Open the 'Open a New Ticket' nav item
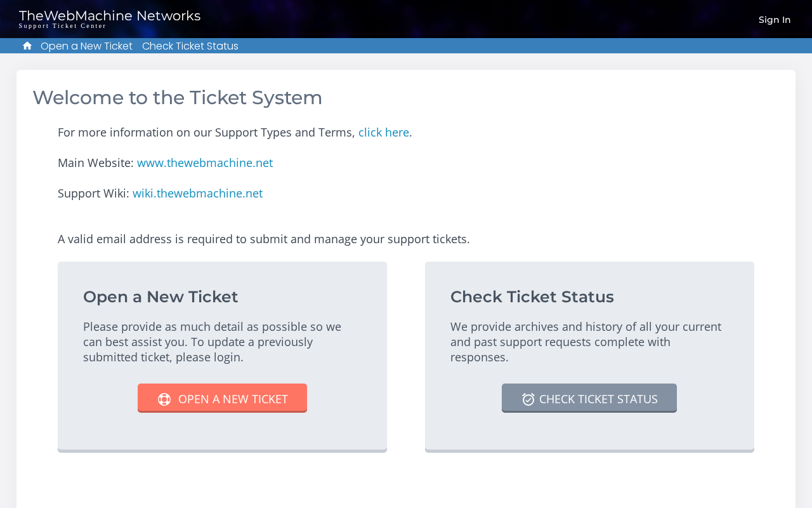This screenshot has width=812, height=508. [x=86, y=46]
